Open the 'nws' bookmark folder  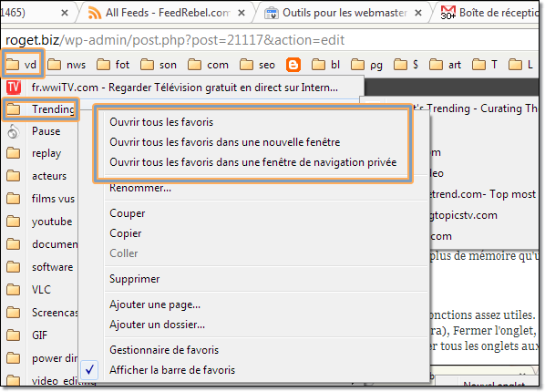pos(67,65)
